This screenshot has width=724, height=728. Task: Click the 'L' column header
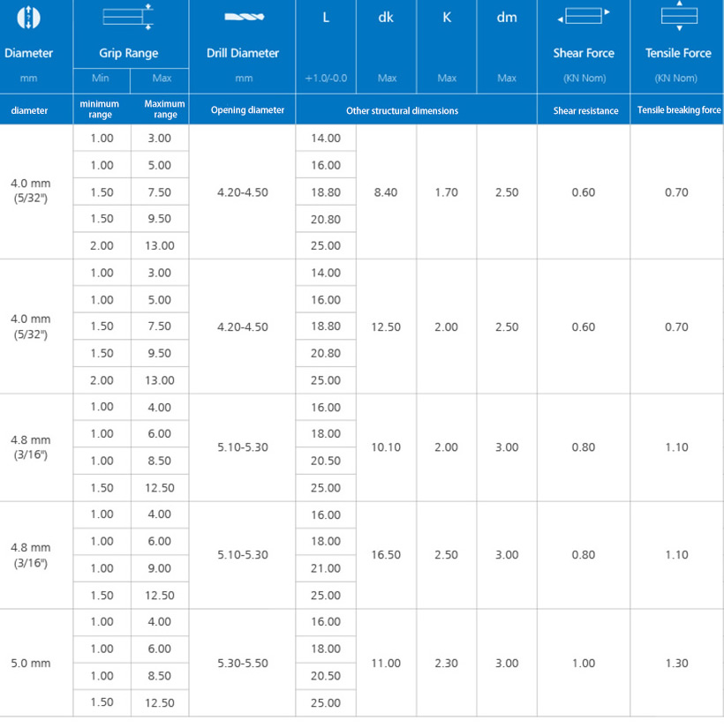tap(326, 18)
